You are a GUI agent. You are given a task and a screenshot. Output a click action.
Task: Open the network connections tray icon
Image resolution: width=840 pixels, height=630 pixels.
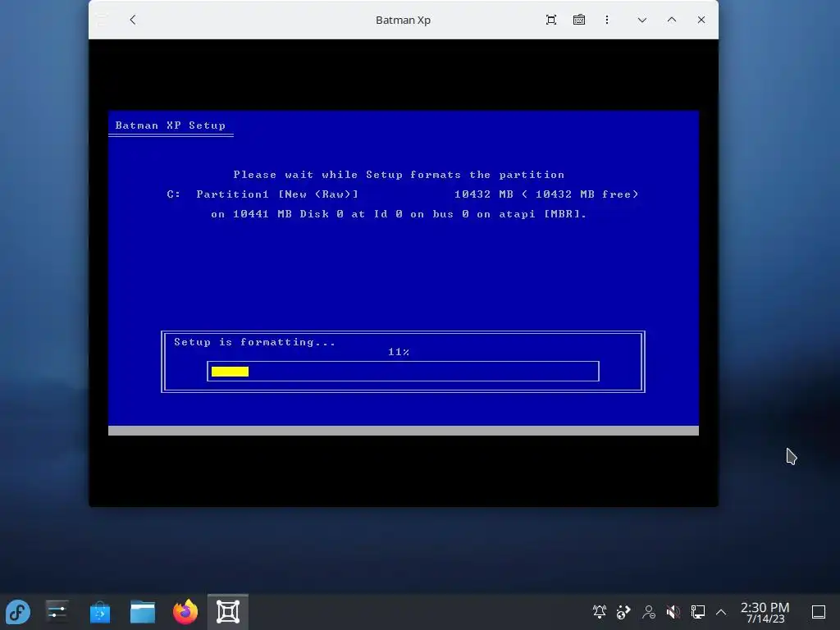click(x=697, y=611)
